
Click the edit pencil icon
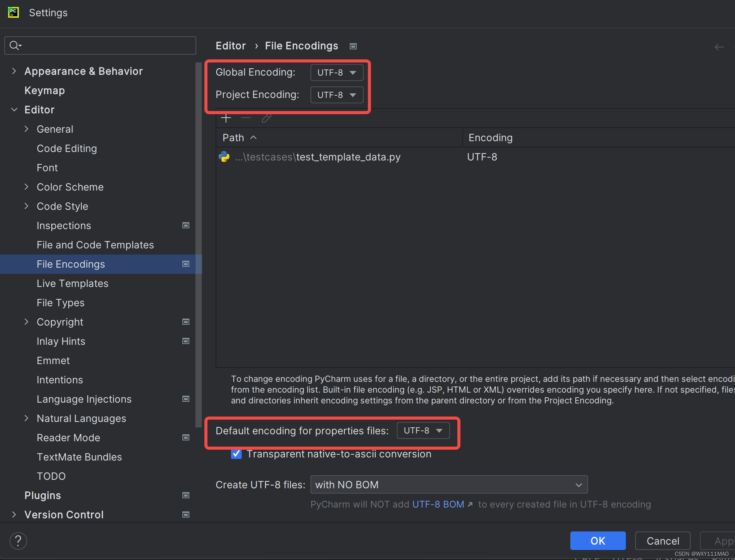click(266, 118)
